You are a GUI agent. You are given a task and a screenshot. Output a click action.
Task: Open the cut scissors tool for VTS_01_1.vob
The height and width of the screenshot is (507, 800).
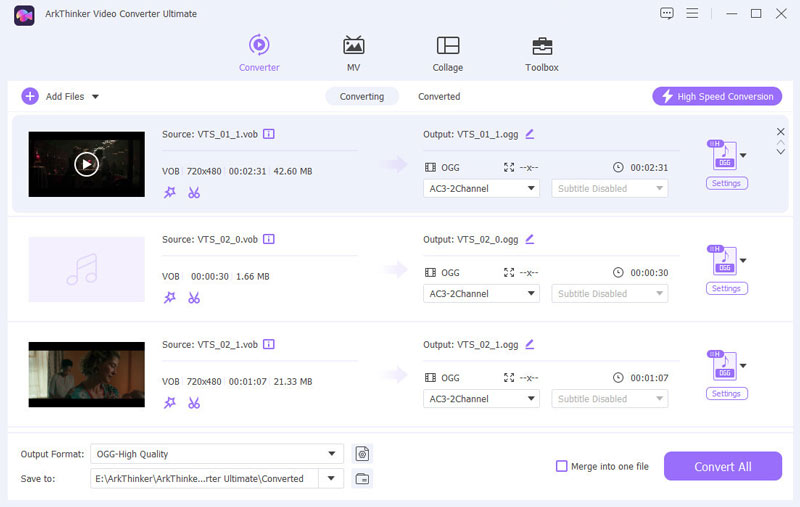click(x=194, y=192)
